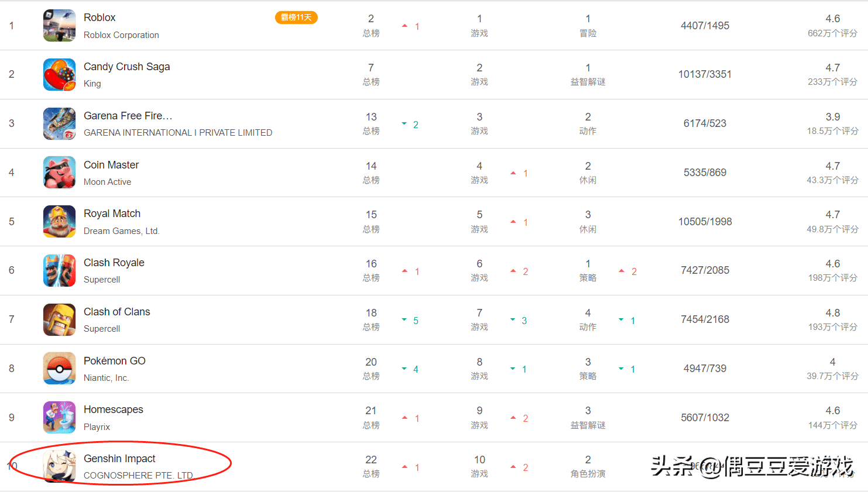Open the Homescapes app icon
The width and height of the screenshot is (868, 492).
[59, 417]
